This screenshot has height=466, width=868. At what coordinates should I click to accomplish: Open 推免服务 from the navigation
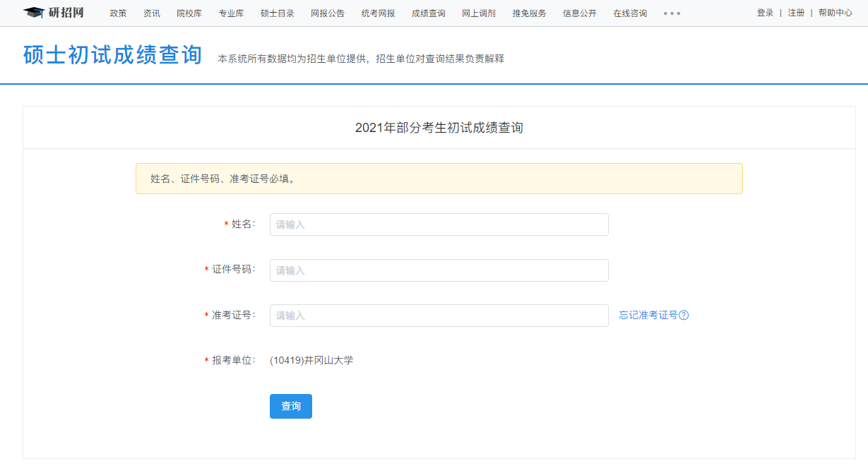click(x=529, y=13)
